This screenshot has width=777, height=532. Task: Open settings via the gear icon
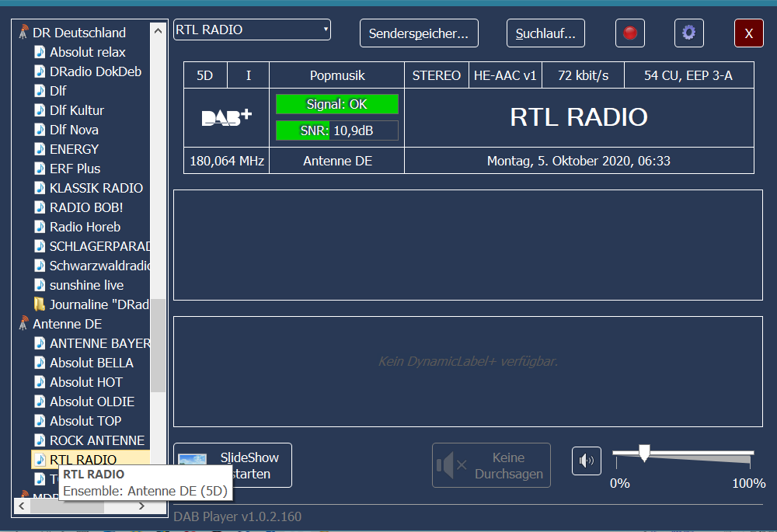tap(688, 33)
